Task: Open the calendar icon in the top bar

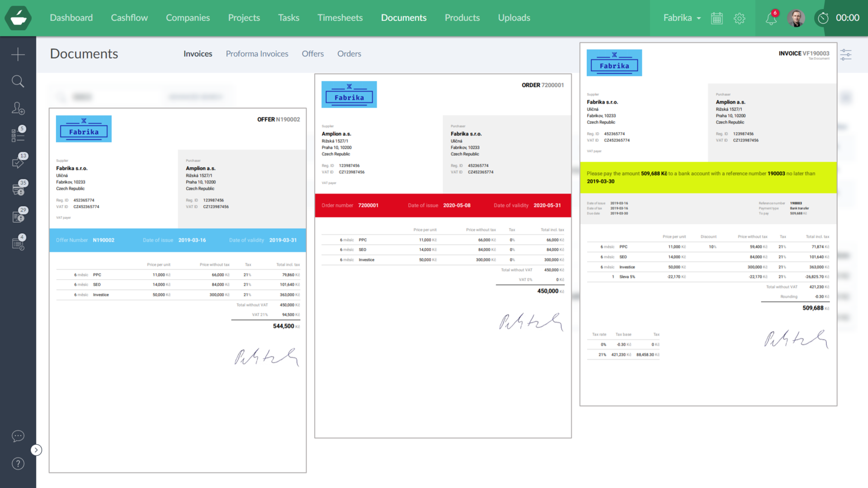Action: click(717, 18)
